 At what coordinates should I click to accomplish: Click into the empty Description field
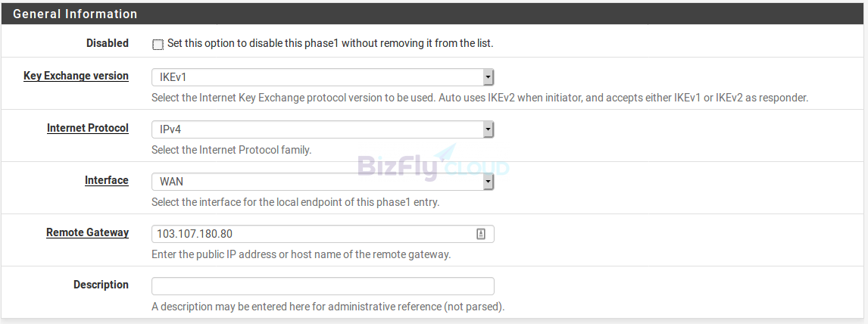[x=323, y=286]
